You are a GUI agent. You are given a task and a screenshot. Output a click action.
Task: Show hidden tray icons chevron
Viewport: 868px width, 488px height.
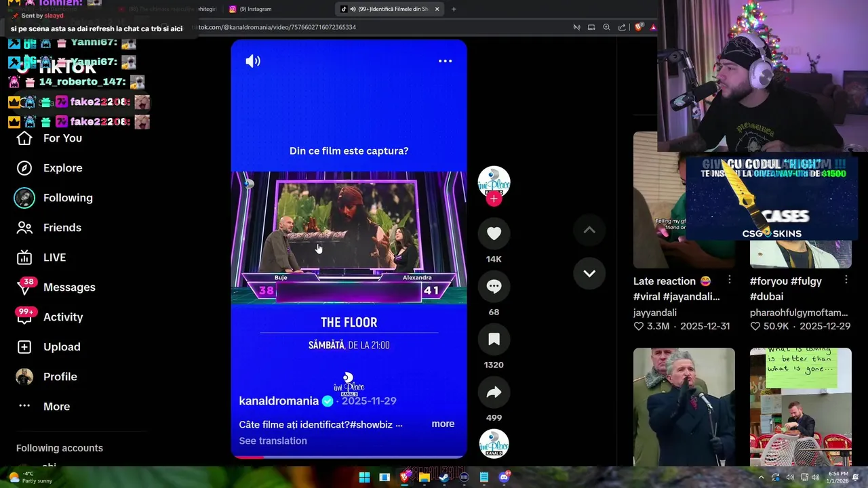coord(761,477)
